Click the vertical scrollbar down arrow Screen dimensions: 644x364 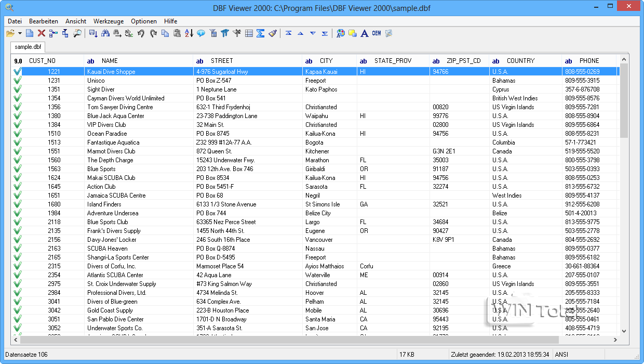pyautogui.click(x=624, y=331)
